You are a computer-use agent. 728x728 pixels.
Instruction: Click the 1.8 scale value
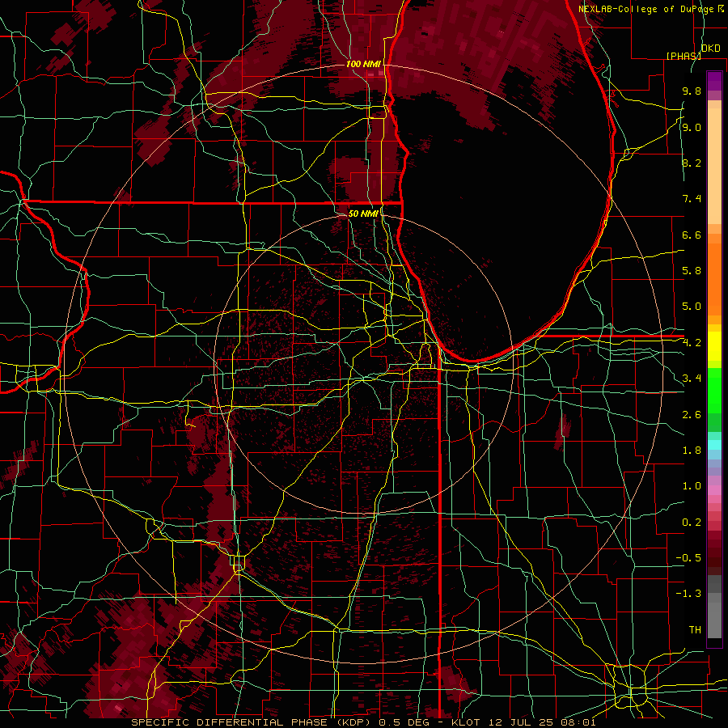click(692, 451)
